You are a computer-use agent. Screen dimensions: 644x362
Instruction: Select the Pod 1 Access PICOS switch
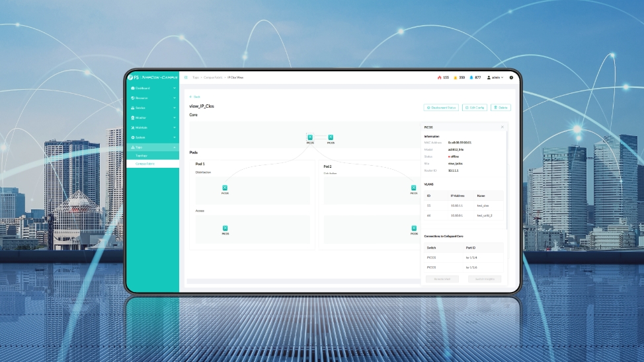coord(225,229)
